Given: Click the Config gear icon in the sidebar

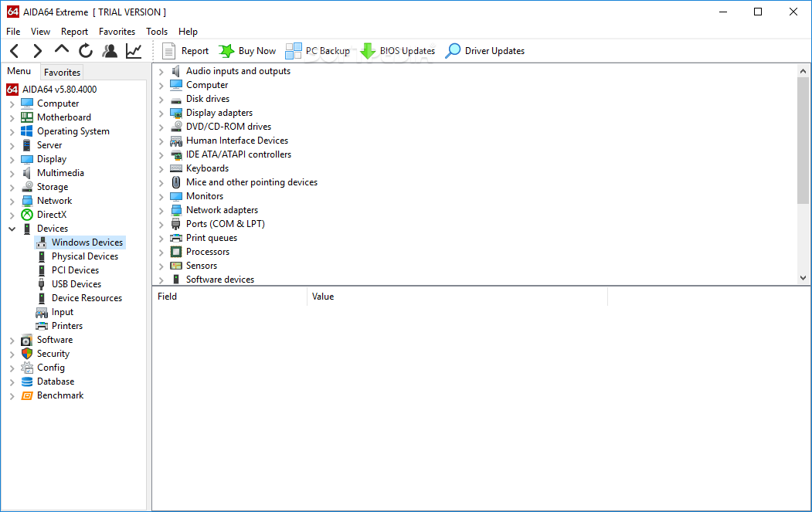Looking at the screenshot, I should coord(27,368).
